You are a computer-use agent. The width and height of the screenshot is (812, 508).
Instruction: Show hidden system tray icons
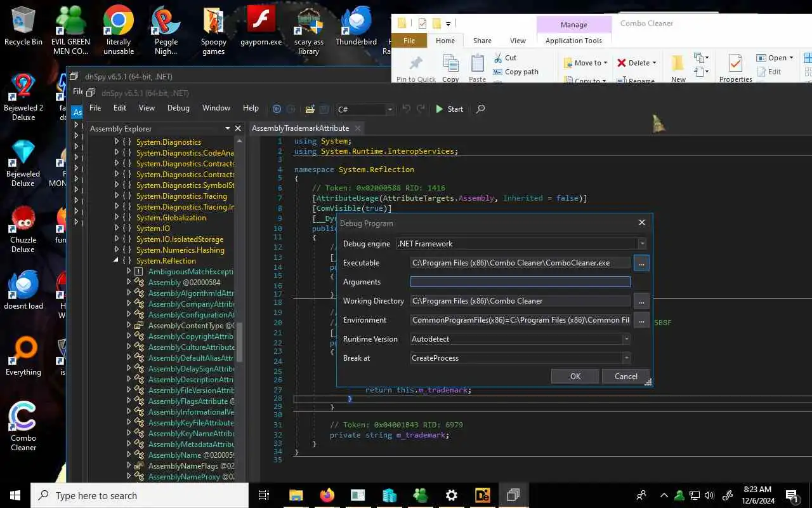coord(664,495)
